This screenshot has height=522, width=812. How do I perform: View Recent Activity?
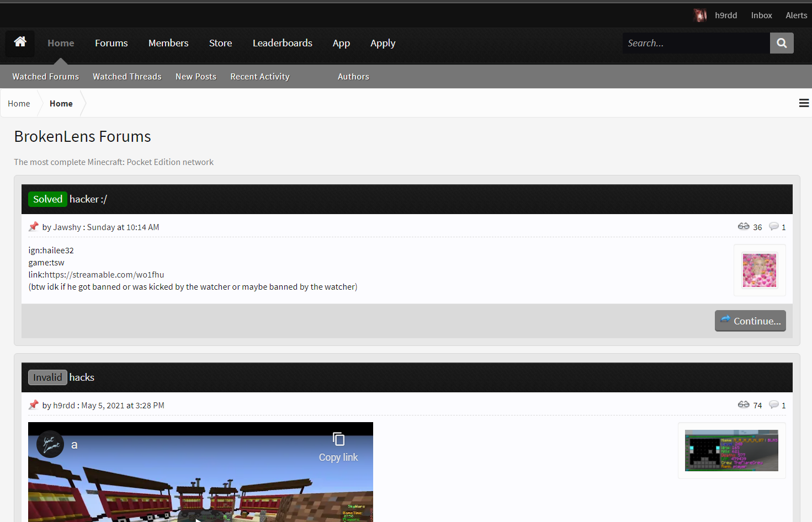[x=260, y=77]
